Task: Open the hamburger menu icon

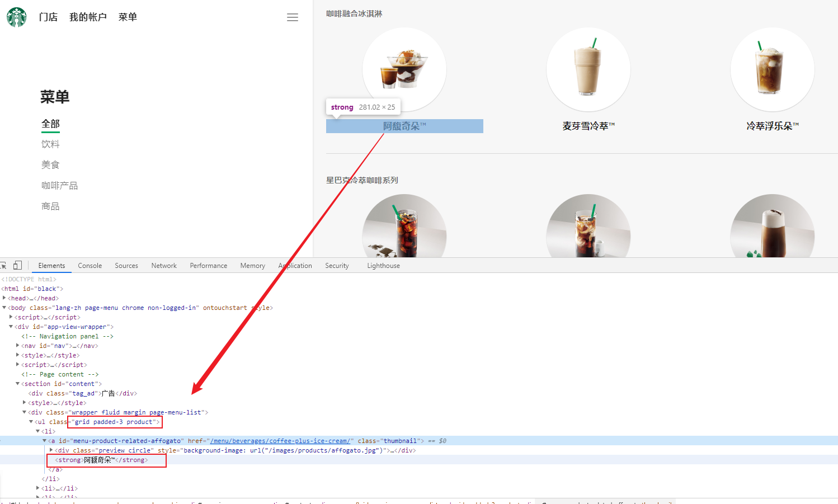Action: (x=293, y=17)
